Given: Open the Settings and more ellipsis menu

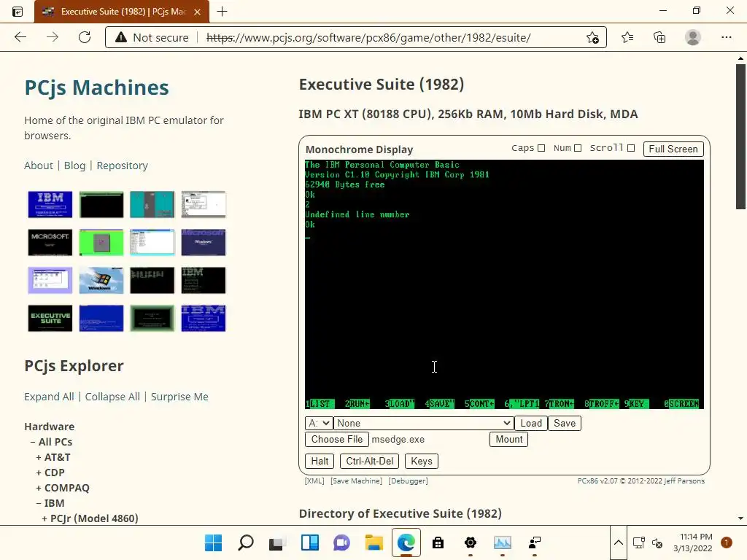Looking at the screenshot, I should [726, 37].
